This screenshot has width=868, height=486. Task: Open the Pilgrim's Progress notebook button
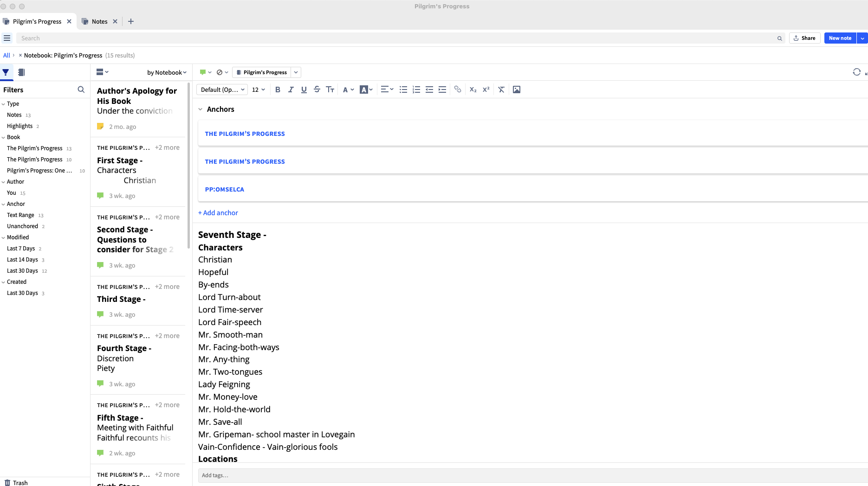point(262,72)
